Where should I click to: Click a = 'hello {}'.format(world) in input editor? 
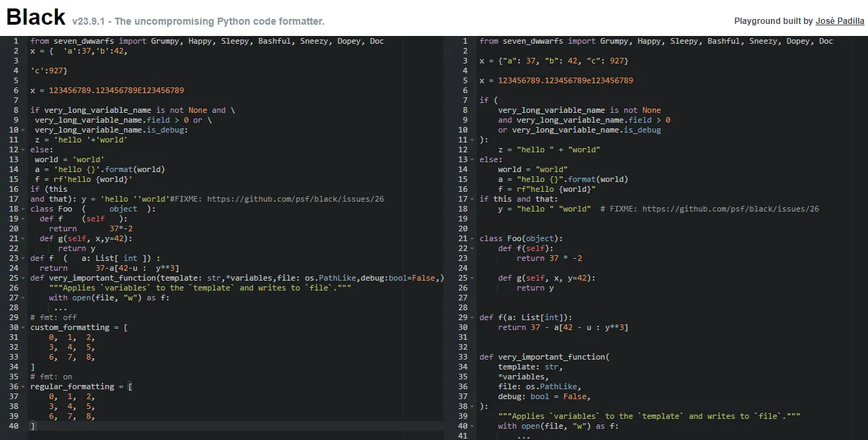click(x=99, y=169)
